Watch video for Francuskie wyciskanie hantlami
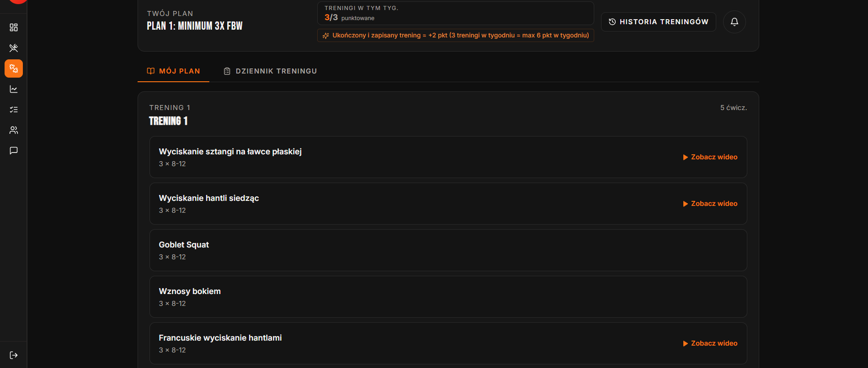868x368 pixels. [x=710, y=343]
